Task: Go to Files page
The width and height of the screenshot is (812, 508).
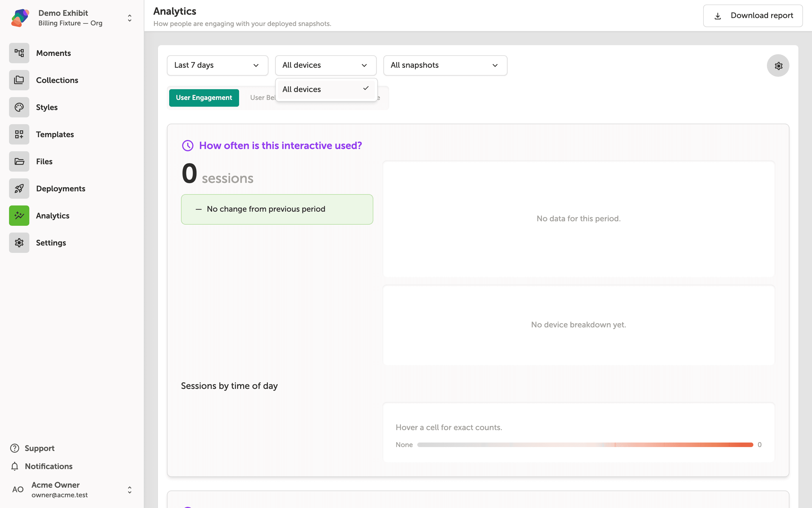Action: point(44,162)
